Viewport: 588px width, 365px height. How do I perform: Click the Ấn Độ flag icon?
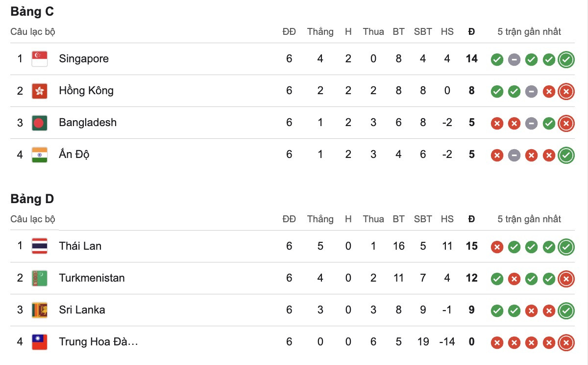click(x=39, y=155)
